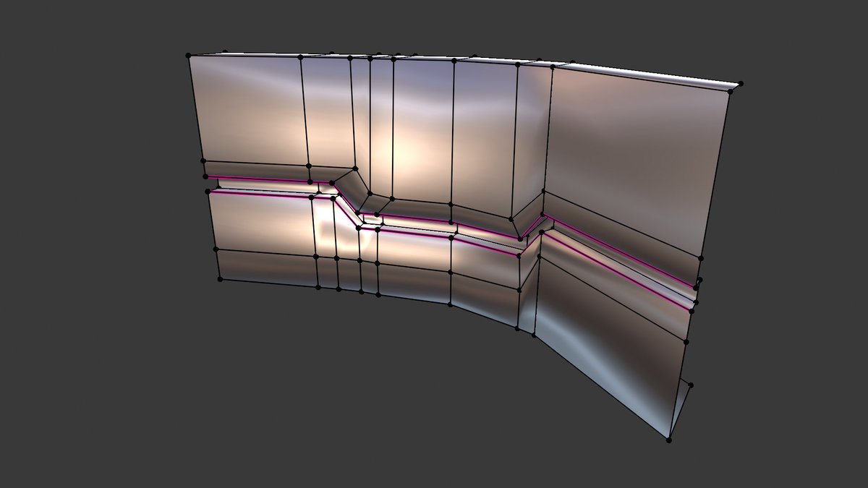Image resolution: width=868 pixels, height=488 pixels.
Task: Select the lowest vertex at mesh's bottom-right tip
Action: coord(669,439)
